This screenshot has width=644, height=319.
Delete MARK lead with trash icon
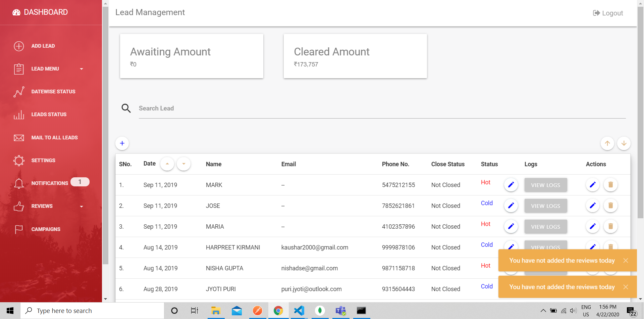(x=611, y=185)
